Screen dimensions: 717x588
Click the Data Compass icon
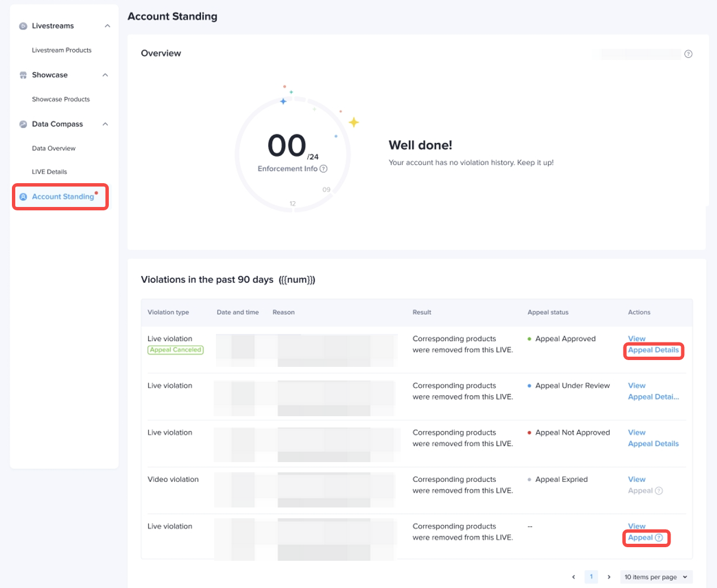(23, 124)
